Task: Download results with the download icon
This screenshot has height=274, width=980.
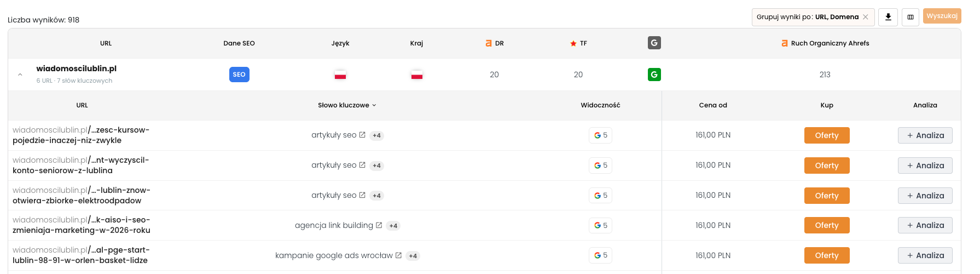Action: (888, 17)
